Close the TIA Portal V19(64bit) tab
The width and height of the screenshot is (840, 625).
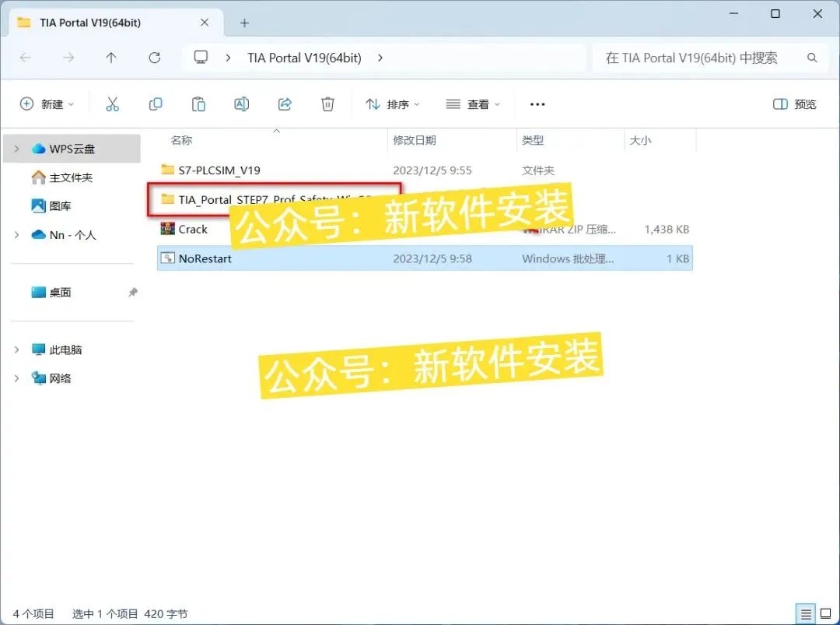point(205,23)
